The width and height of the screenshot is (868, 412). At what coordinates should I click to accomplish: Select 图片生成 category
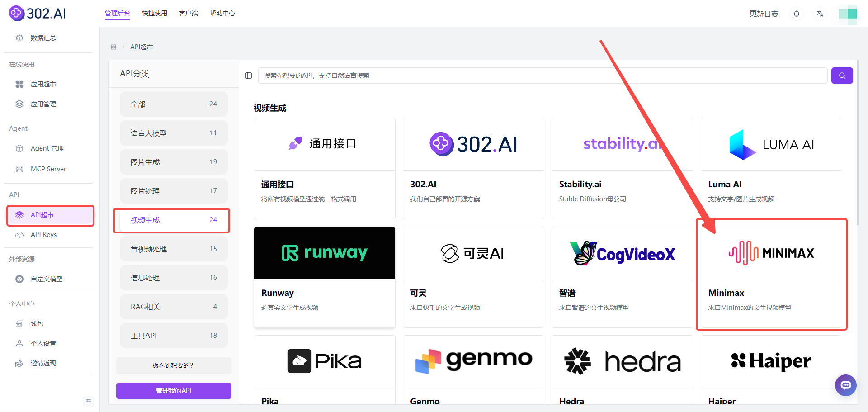pyautogui.click(x=174, y=162)
